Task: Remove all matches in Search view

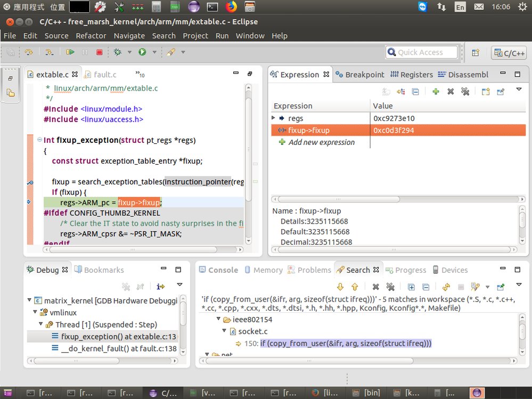Action: pyautogui.click(x=390, y=287)
